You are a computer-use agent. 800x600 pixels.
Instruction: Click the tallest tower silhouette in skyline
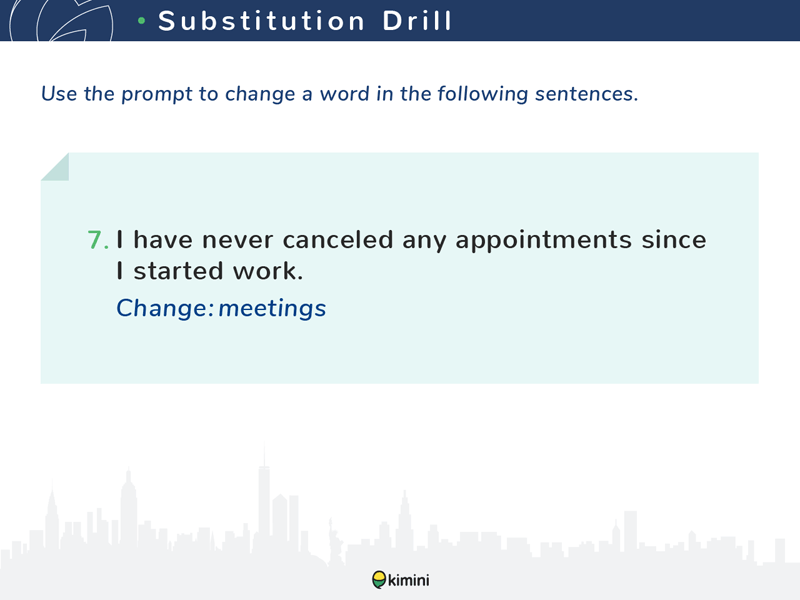pyautogui.click(x=264, y=500)
